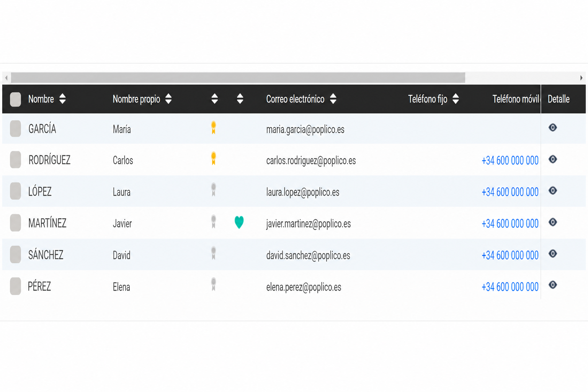Click the surname GARCÍA
Image resolution: width=588 pixels, height=392 pixels.
click(x=42, y=129)
